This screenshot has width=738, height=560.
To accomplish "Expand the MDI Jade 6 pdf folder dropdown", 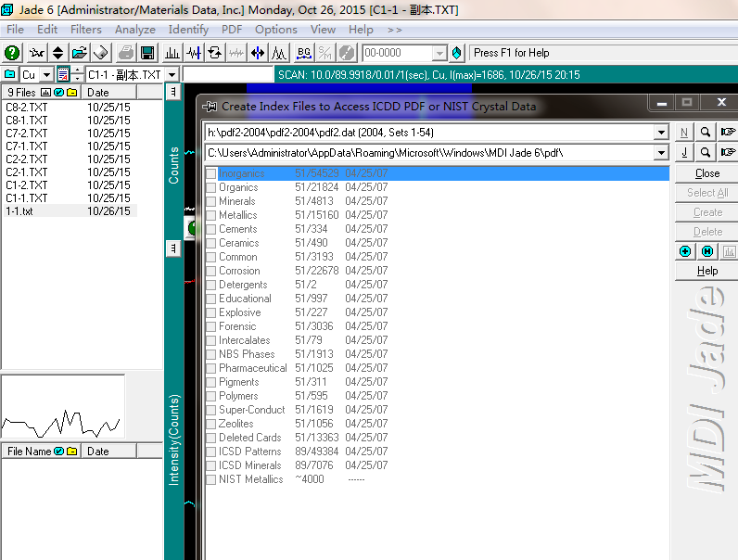I will point(661,152).
